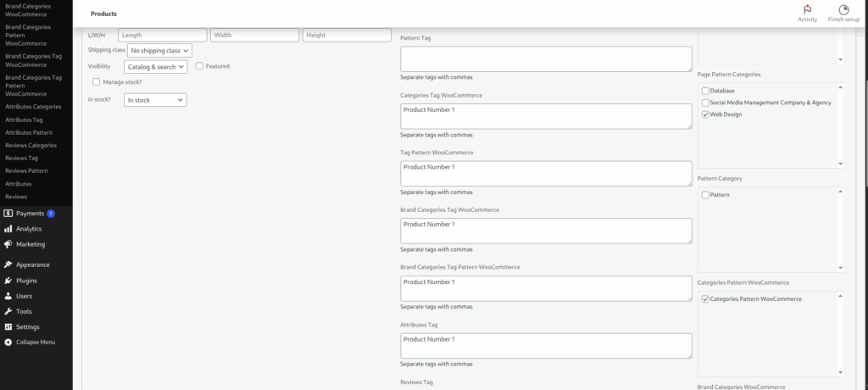This screenshot has width=868, height=390.
Task: Open the In stock dropdown
Action: [x=155, y=100]
